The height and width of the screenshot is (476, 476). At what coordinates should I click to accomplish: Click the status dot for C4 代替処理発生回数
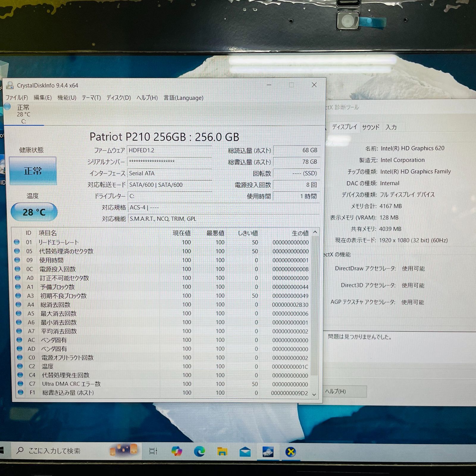coord(20,375)
